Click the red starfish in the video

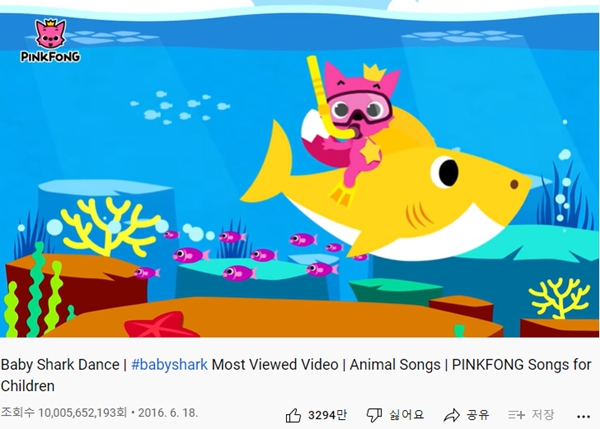[x=161, y=325]
